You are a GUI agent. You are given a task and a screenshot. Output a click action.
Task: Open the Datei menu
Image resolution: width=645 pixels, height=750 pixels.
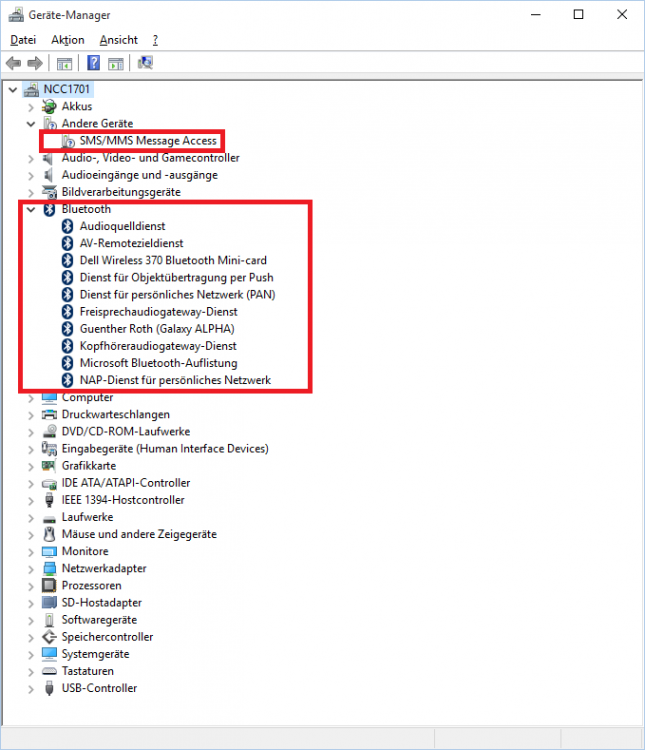click(x=23, y=40)
